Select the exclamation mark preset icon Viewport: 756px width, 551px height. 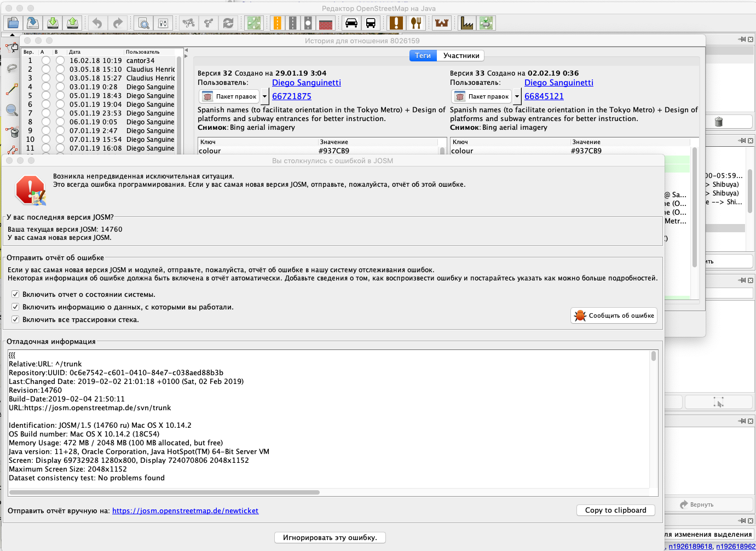[x=396, y=23]
